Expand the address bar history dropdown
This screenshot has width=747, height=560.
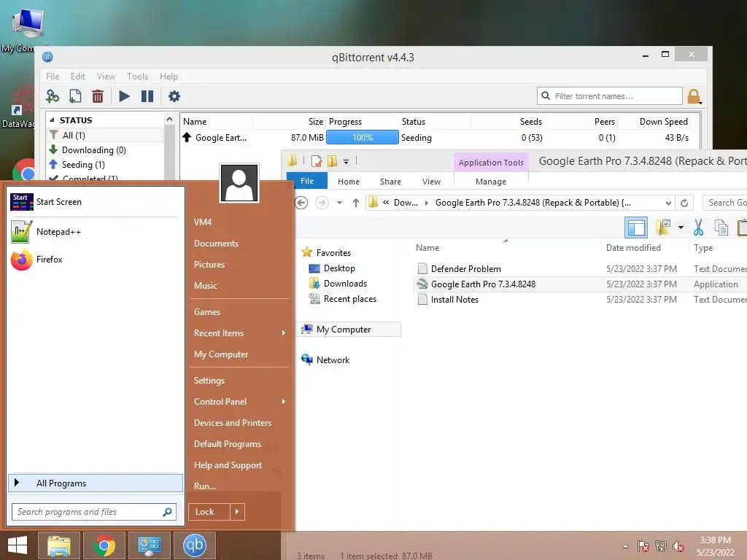click(668, 203)
